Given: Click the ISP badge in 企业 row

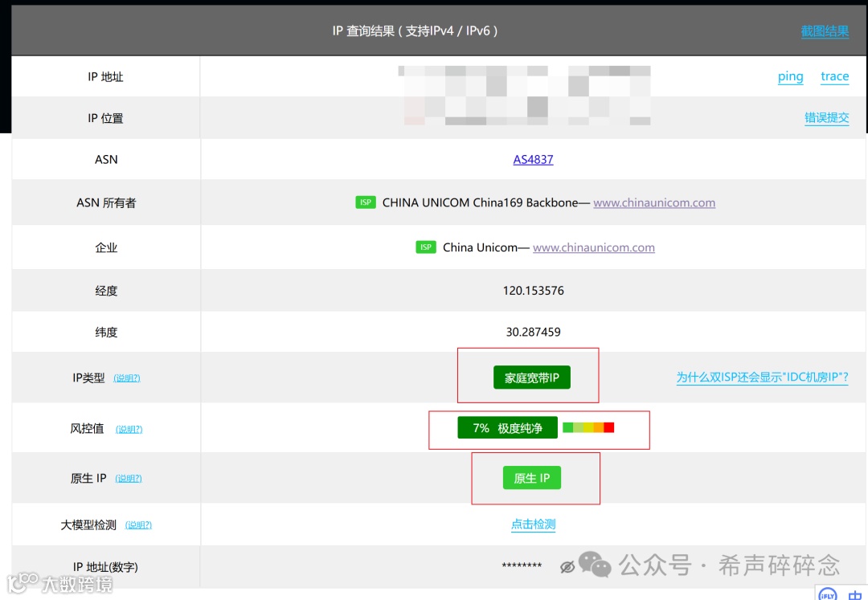Looking at the screenshot, I should pos(426,247).
